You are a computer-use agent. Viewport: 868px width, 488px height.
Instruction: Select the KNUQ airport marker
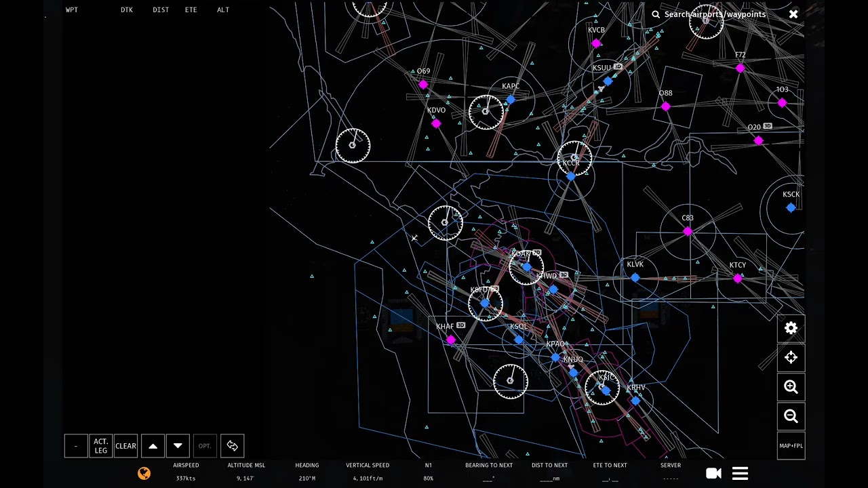[x=573, y=372]
